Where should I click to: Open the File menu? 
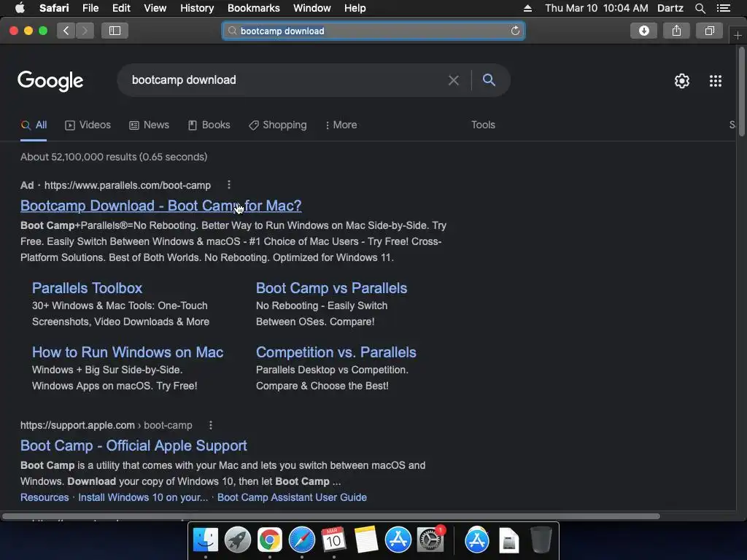(90, 8)
